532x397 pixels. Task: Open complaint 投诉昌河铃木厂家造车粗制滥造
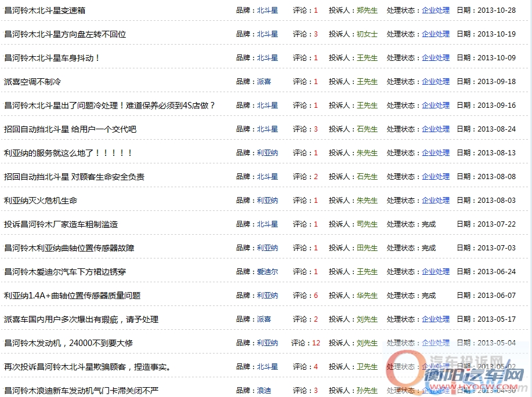click(x=61, y=224)
